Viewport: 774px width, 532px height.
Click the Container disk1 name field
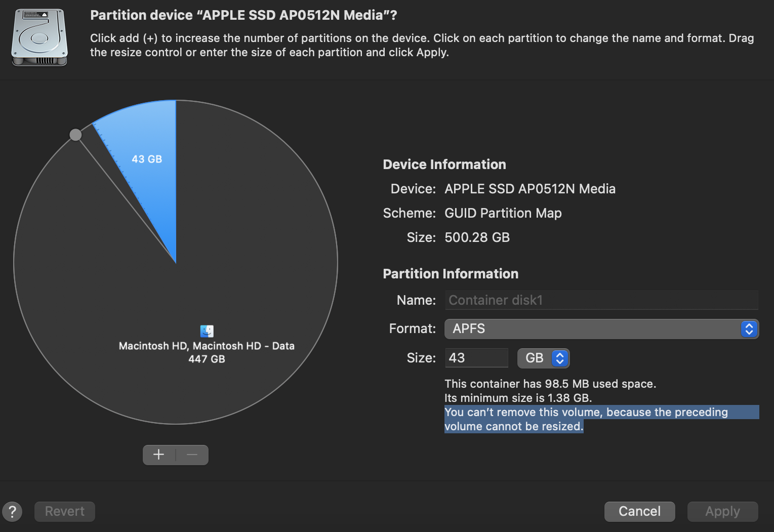pos(601,300)
